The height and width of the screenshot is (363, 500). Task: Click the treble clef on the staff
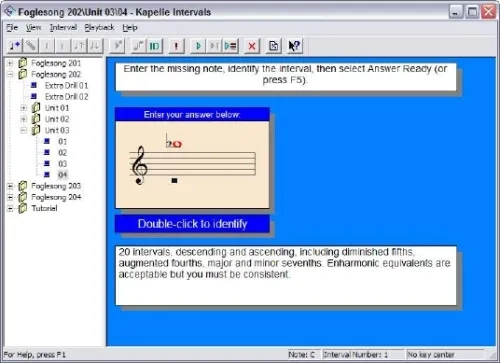[x=140, y=165]
